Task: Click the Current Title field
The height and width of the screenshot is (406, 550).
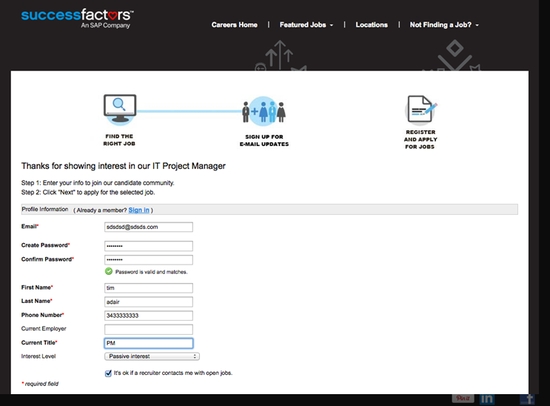Action: pos(148,343)
